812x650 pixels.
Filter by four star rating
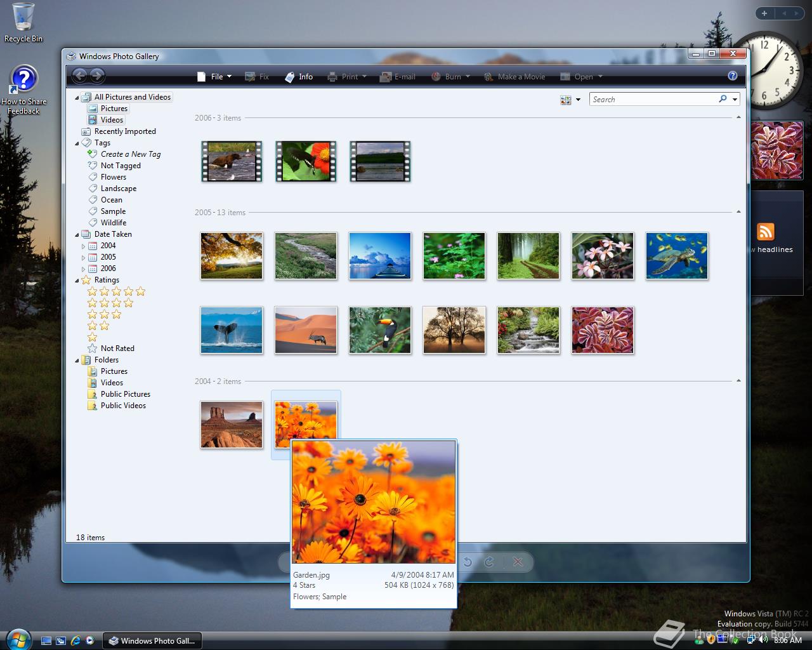110,303
